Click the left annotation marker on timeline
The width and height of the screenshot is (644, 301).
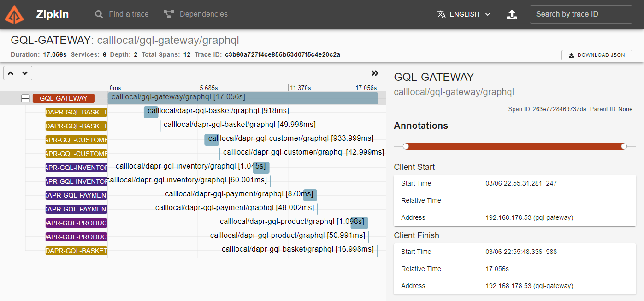click(406, 146)
